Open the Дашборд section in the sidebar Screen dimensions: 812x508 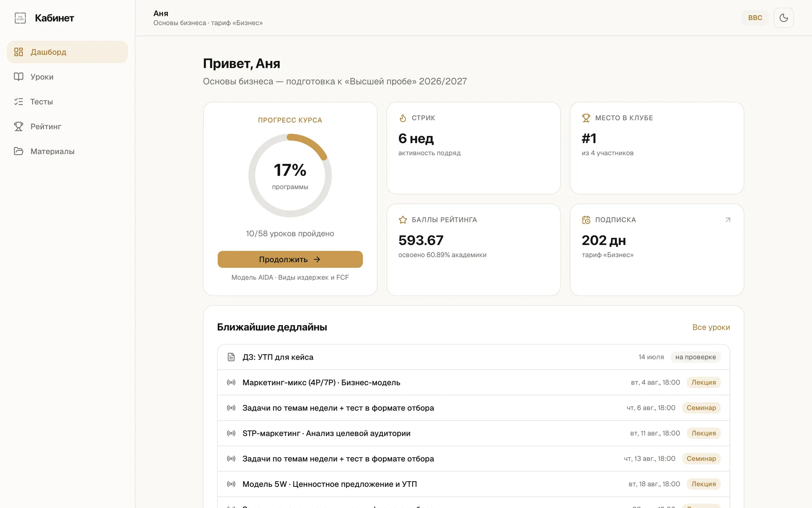pyautogui.click(x=67, y=52)
